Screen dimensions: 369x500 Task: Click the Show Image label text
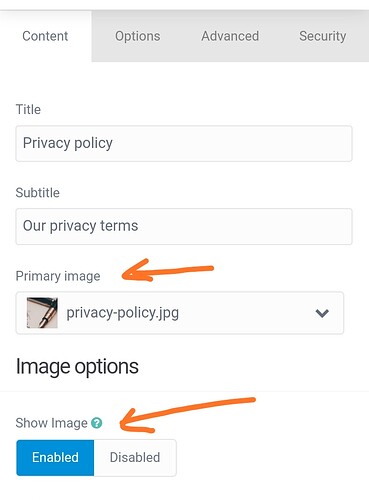coord(52,423)
